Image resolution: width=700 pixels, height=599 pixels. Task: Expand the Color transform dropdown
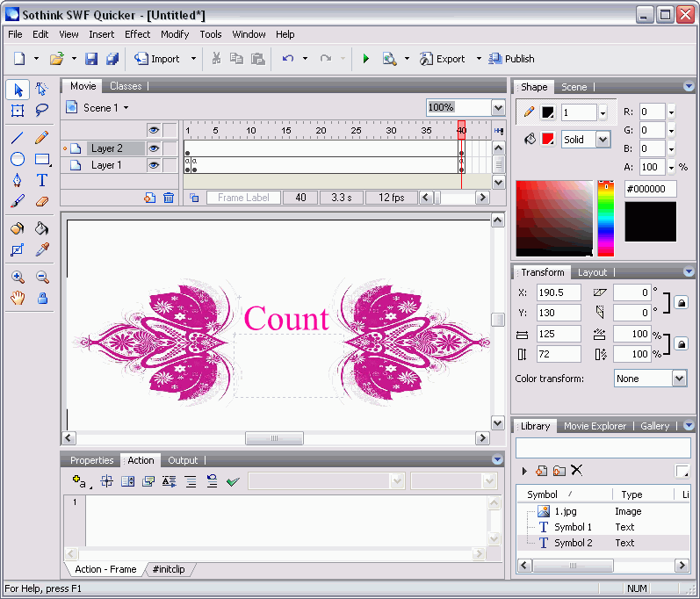(x=679, y=379)
